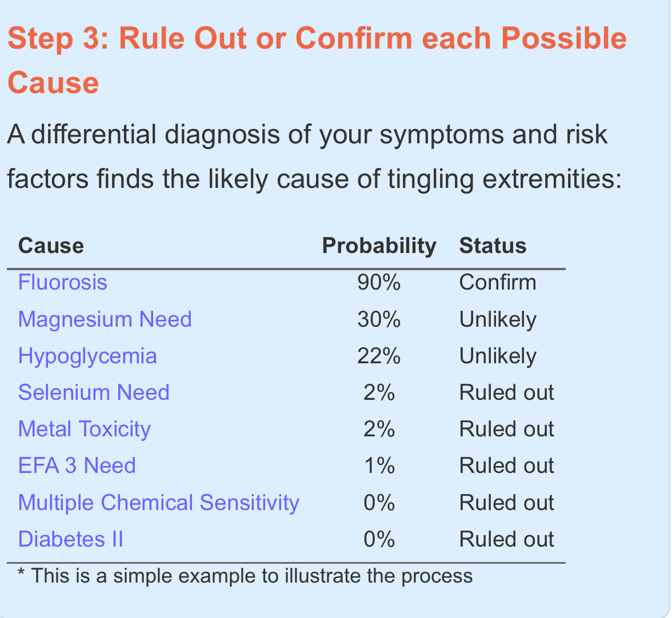Click the Status column header
Screen dimensions: 672x618
coord(493,246)
